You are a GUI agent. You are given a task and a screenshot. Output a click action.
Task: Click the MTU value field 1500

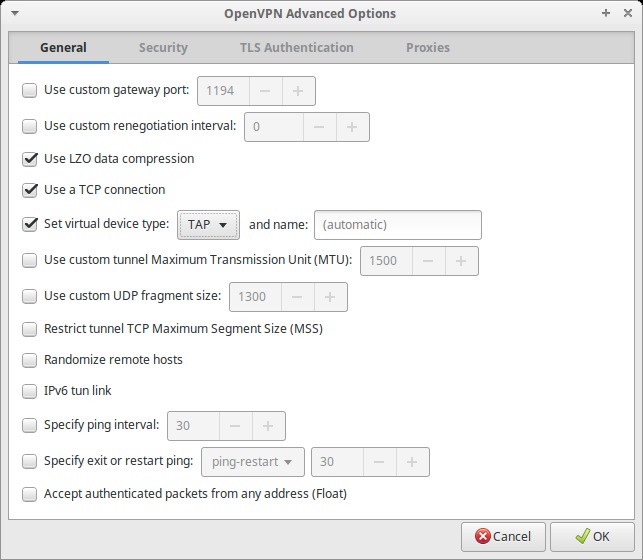[x=386, y=261]
